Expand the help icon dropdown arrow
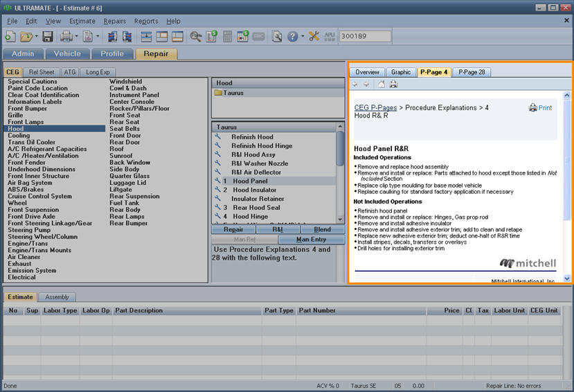The width and height of the screenshot is (574, 392). click(x=301, y=36)
